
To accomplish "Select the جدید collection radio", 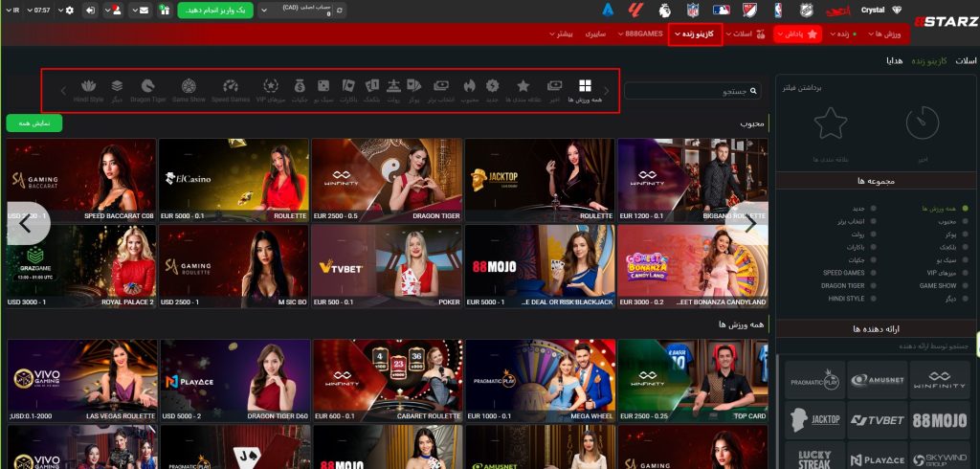I will [x=873, y=209].
